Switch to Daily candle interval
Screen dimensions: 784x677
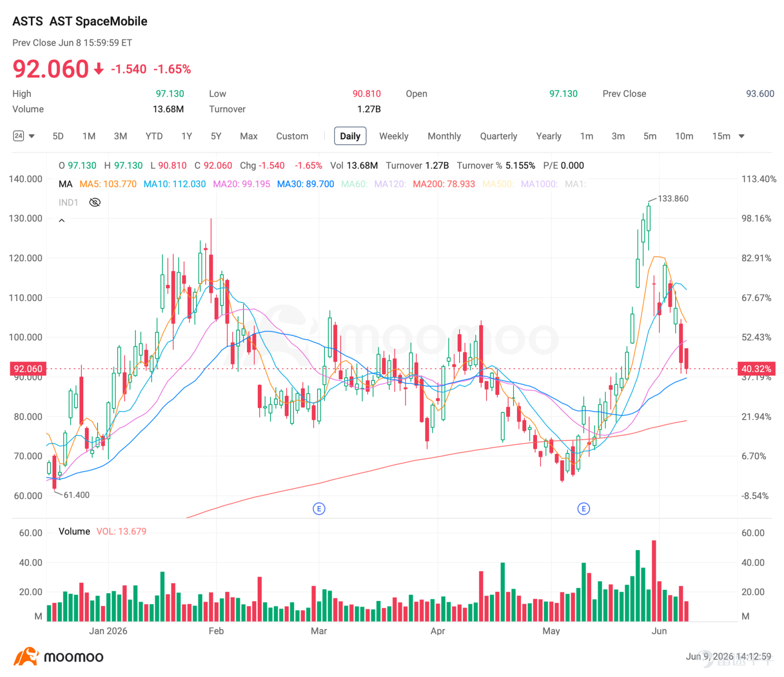(350, 136)
